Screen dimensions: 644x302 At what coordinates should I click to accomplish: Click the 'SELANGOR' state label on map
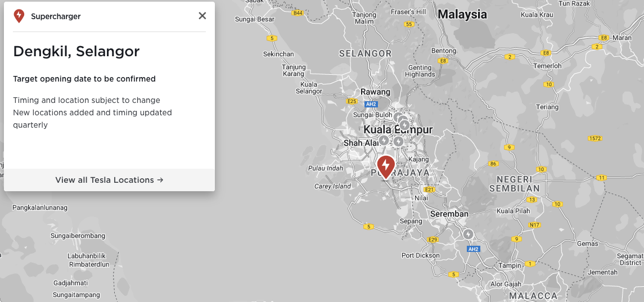[x=366, y=53]
